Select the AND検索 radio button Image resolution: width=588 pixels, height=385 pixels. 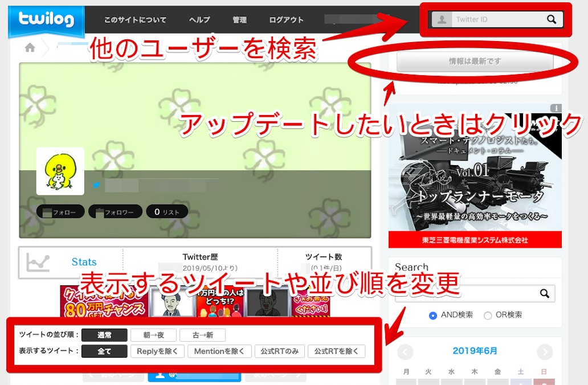tap(433, 315)
